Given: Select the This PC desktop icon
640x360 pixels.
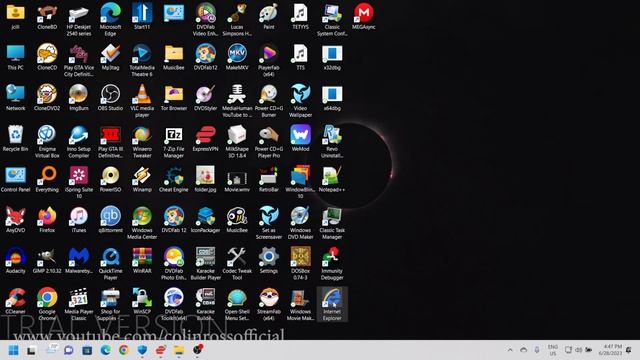Looking at the screenshot, I should (x=16, y=58).
